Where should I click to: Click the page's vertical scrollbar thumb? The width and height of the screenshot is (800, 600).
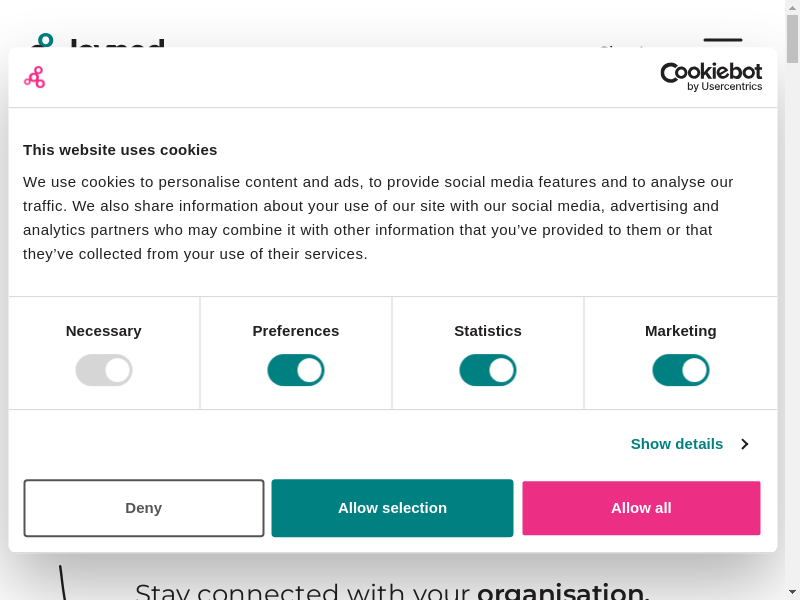pos(792,40)
